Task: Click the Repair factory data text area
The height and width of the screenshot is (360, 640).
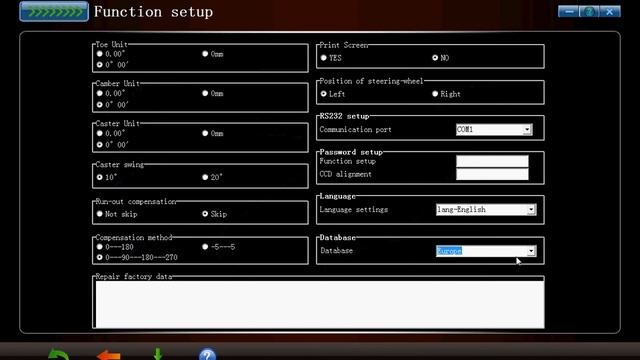Action: point(320,304)
